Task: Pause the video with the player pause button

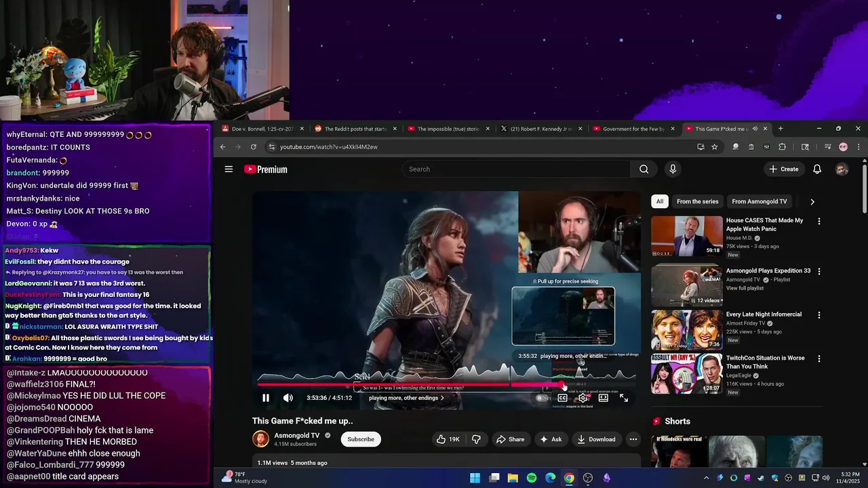Action: tap(266, 398)
